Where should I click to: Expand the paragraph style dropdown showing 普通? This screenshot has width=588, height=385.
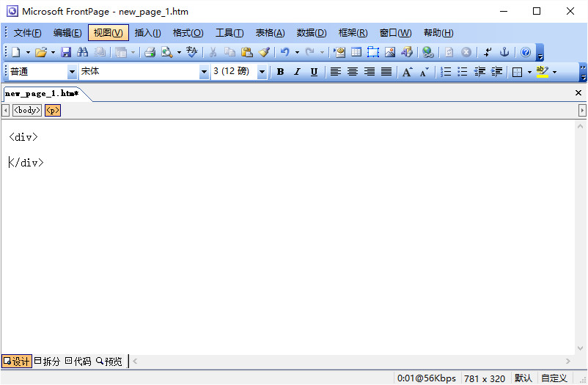point(72,72)
